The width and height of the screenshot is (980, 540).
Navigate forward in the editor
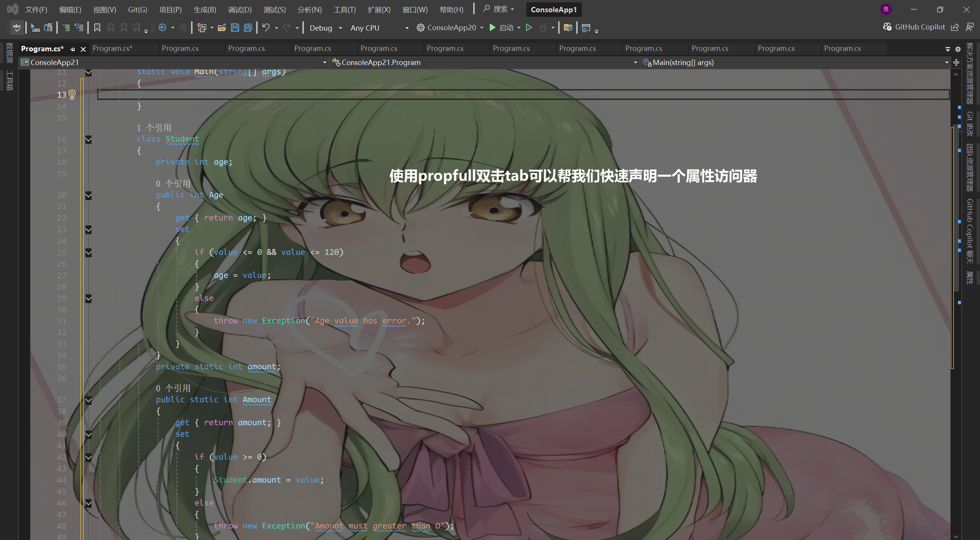pos(183,28)
